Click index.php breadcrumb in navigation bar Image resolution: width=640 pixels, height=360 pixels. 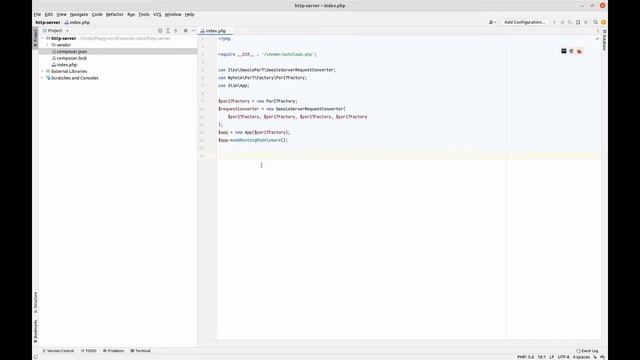(77, 22)
